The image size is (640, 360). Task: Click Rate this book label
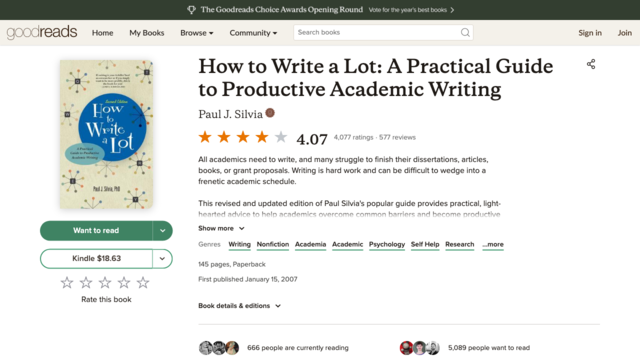click(x=106, y=299)
